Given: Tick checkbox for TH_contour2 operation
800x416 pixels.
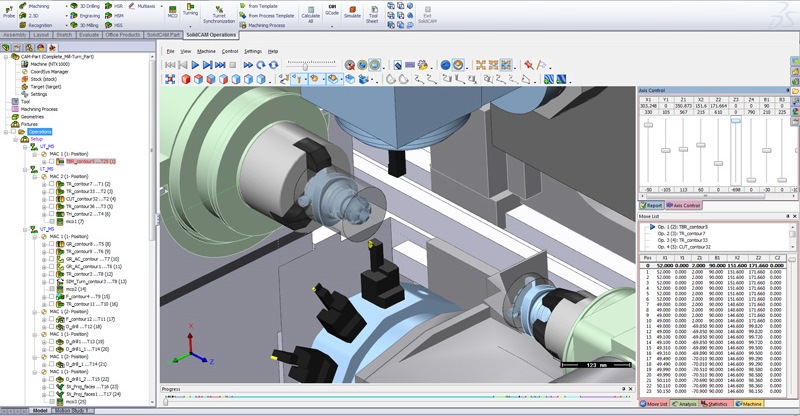Looking at the screenshot, I should (52, 214).
